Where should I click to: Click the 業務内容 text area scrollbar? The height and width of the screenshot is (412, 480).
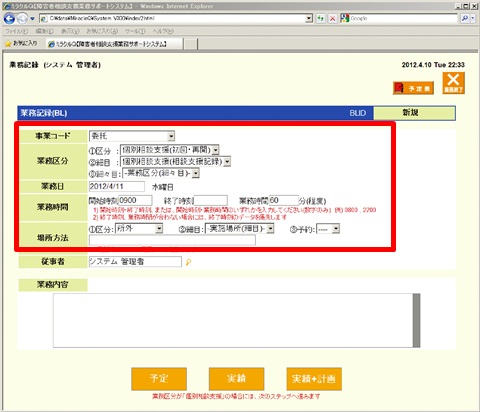(x=416, y=320)
